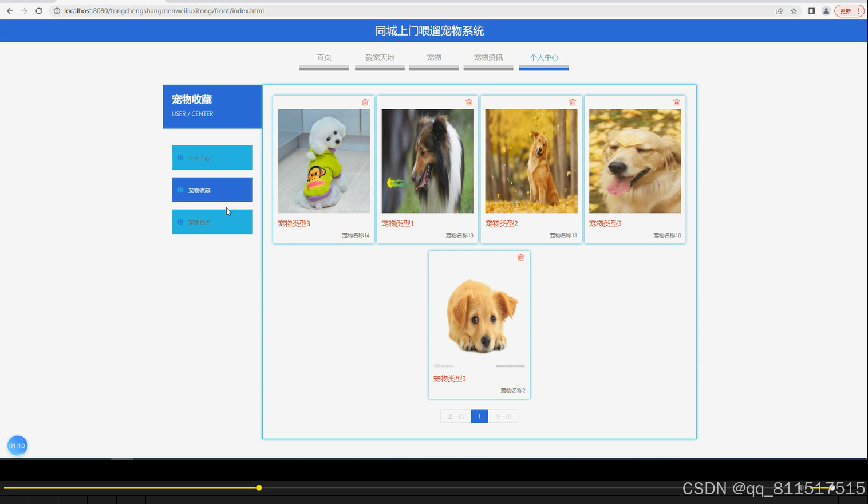Image resolution: width=868 pixels, height=504 pixels.
Task: View site information icon in address bar
Action: click(57, 11)
